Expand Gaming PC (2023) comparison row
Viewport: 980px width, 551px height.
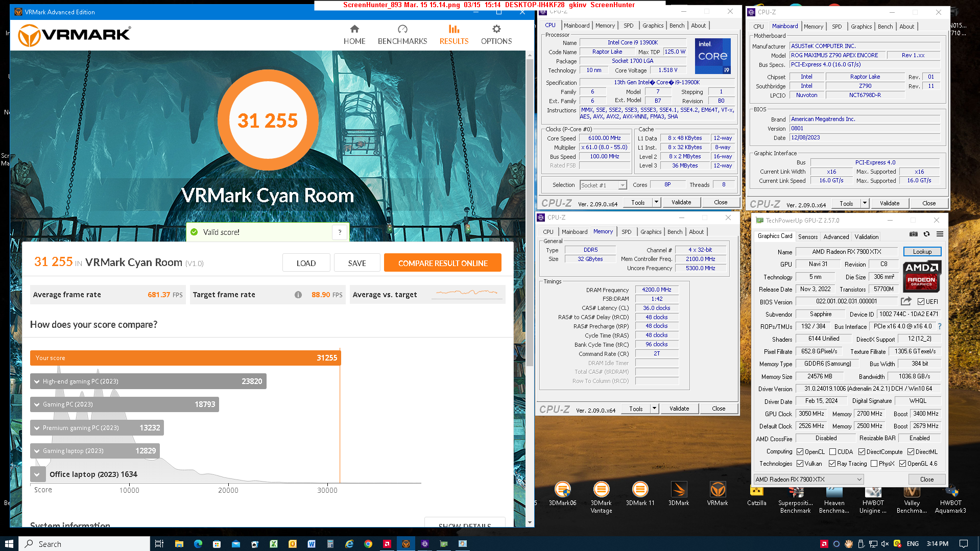(x=37, y=404)
